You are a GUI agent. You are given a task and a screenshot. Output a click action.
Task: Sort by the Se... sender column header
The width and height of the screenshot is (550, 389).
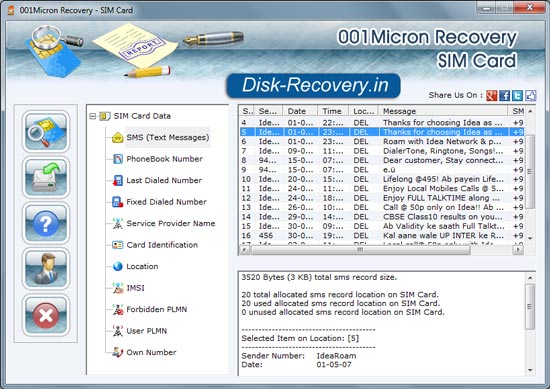[268, 111]
